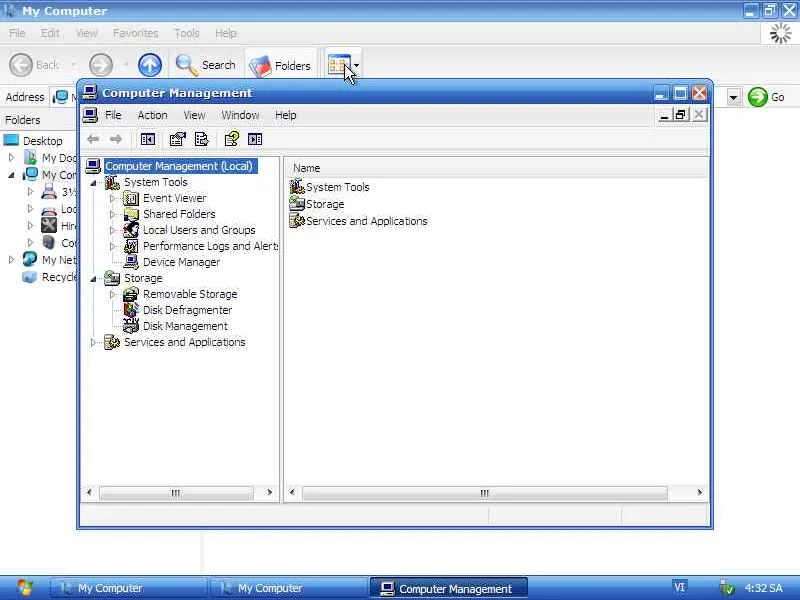Expand My Network node in Folders pane
Image resolution: width=800 pixels, height=600 pixels.
(11, 260)
